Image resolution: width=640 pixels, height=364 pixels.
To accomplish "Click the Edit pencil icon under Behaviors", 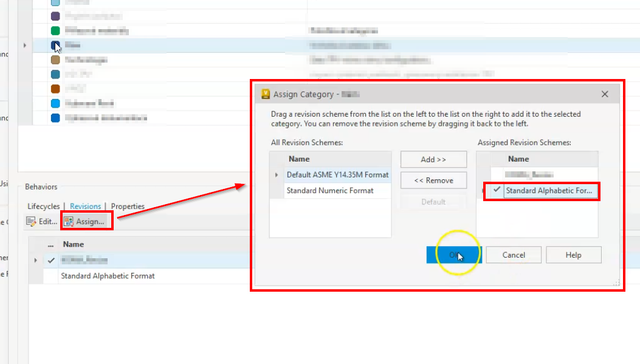I will click(32, 221).
